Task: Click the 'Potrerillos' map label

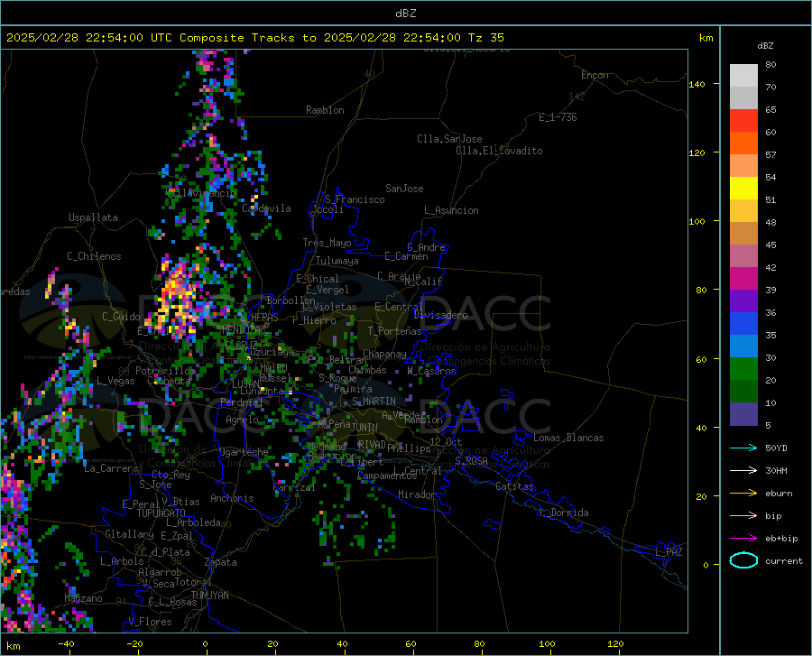Action: coord(165,371)
